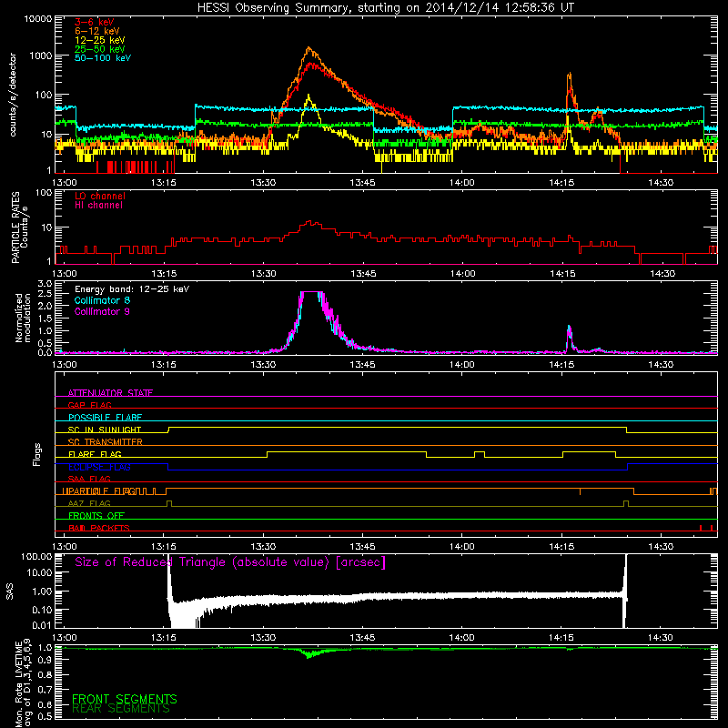This screenshot has width=728, height=728.
Task: Select the 12-25 keV legend label
Action: coord(100,40)
